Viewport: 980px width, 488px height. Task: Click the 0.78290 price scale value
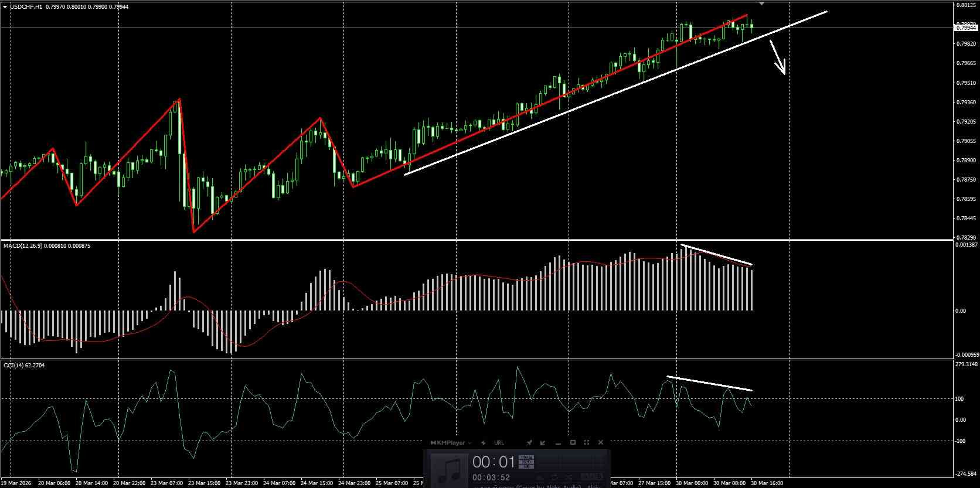965,237
